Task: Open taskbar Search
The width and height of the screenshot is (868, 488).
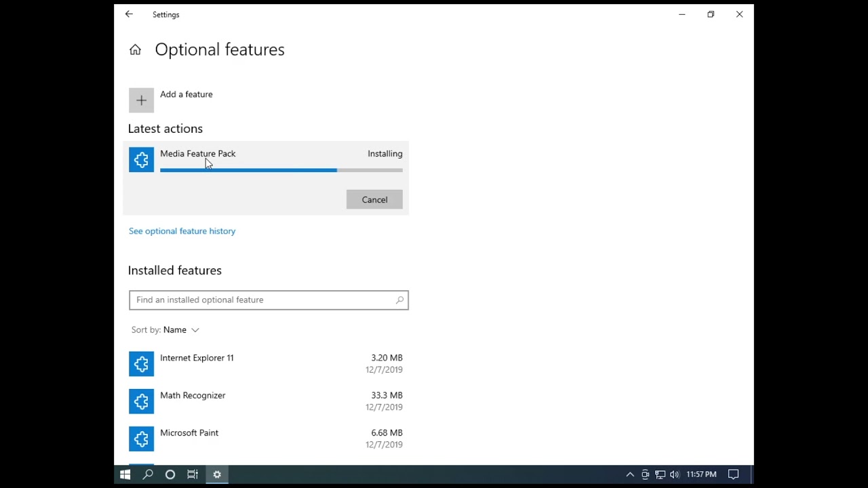Action: coord(147,474)
